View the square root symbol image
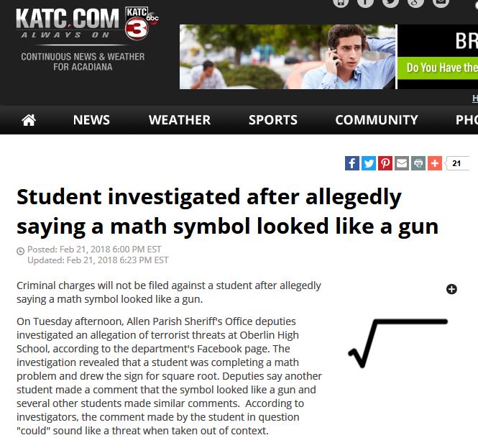478x448 pixels. 397,343
